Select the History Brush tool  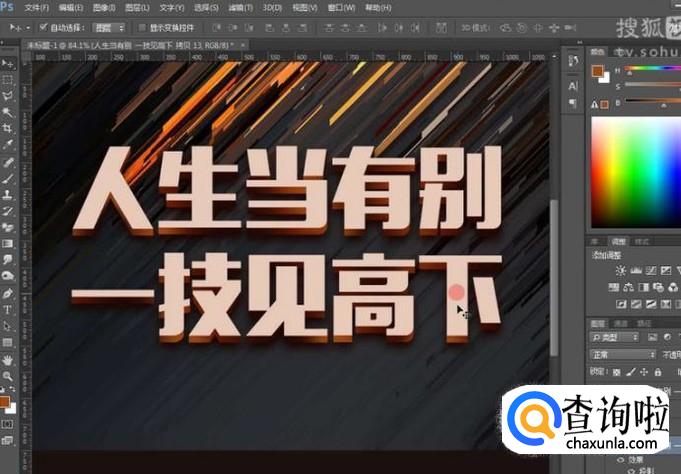7,211
